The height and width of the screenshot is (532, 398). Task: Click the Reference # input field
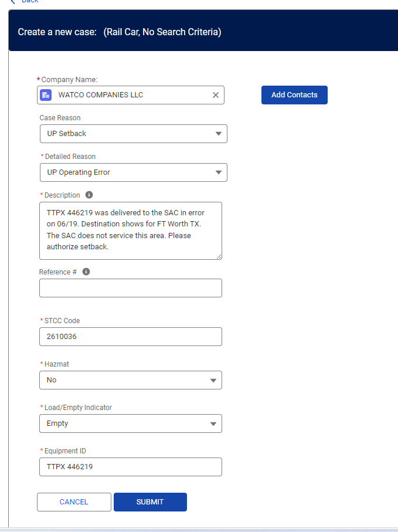[131, 288]
